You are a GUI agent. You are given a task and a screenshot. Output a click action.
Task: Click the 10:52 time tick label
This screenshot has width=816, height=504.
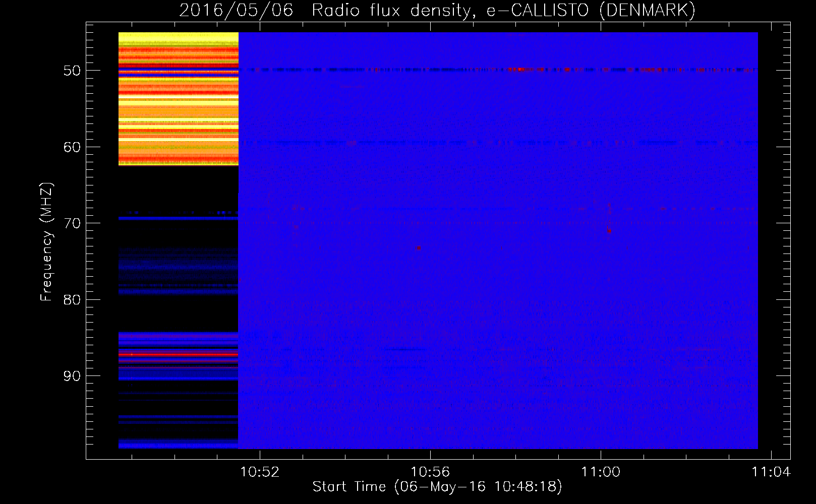coord(260,472)
